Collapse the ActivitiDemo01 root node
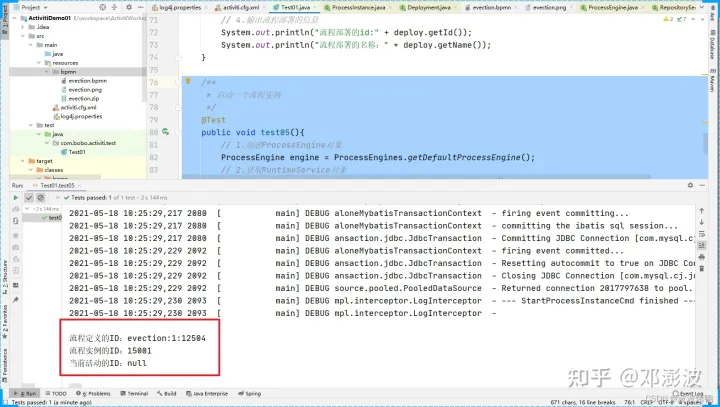720x407 pixels. pos(15,18)
